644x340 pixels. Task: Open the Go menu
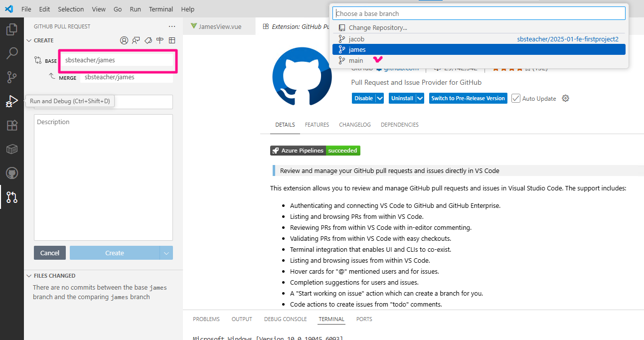(118, 9)
